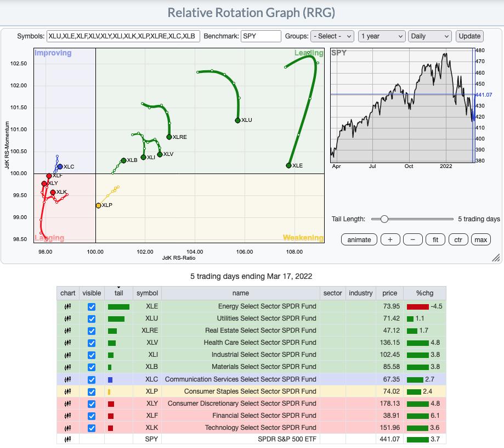Hide XLY from the graph
The height and width of the screenshot is (448, 504).
(x=92, y=404)
